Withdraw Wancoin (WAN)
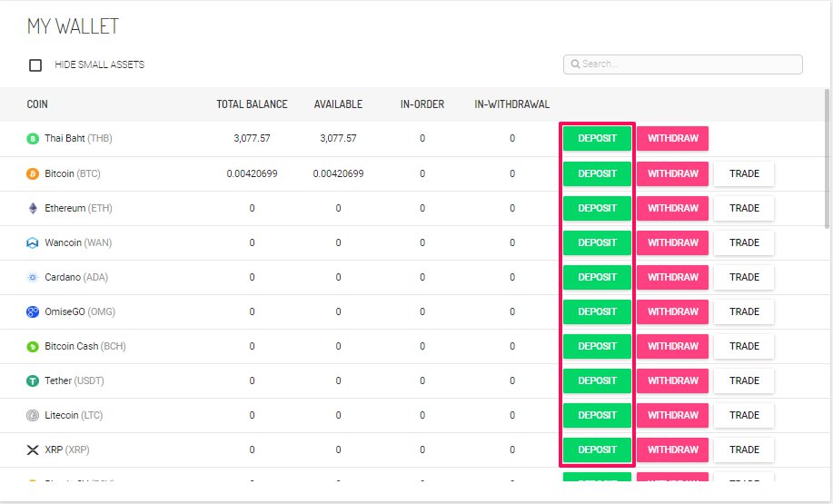Screen dimensions: 833x504 click(x=672, y=242)
